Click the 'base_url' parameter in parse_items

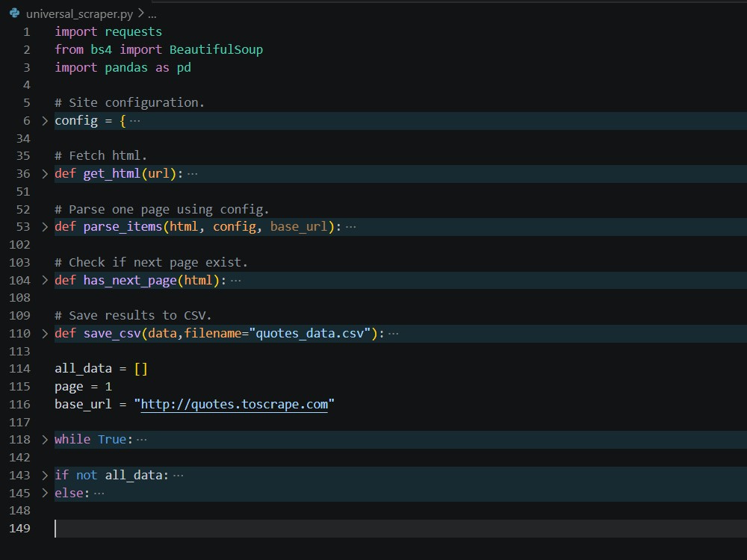299,227
